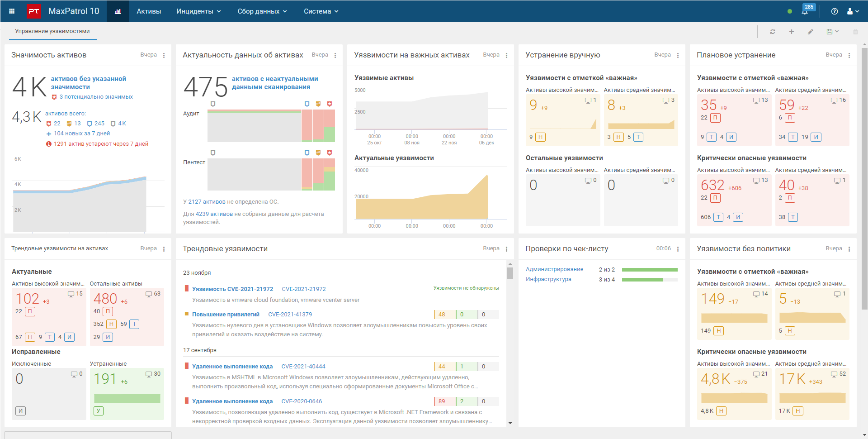The image size is (868, 439).
Task: Edit dashboard using the pencil icon
Action: click(x=811, y=32)
